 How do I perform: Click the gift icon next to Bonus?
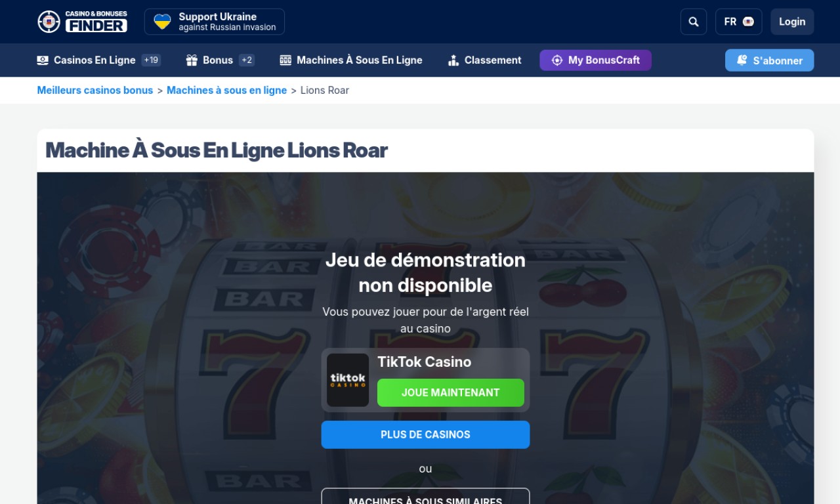point(192,60)
